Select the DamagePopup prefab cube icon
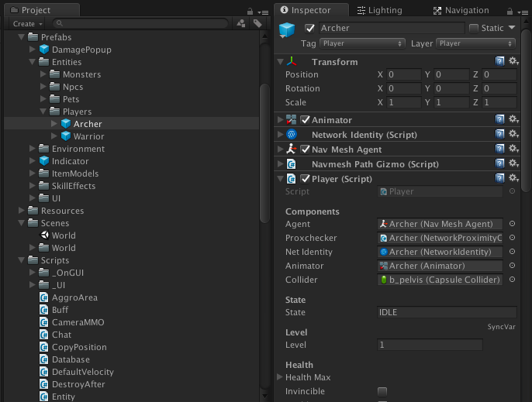This screenshot has width=532, height=402. coord(44,50)
